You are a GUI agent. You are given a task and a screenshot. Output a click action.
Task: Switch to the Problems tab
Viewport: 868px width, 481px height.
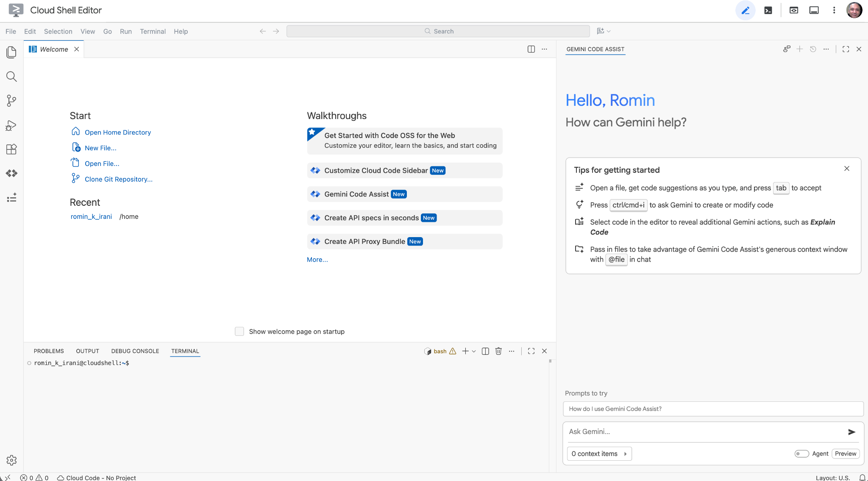pos(49,351)
